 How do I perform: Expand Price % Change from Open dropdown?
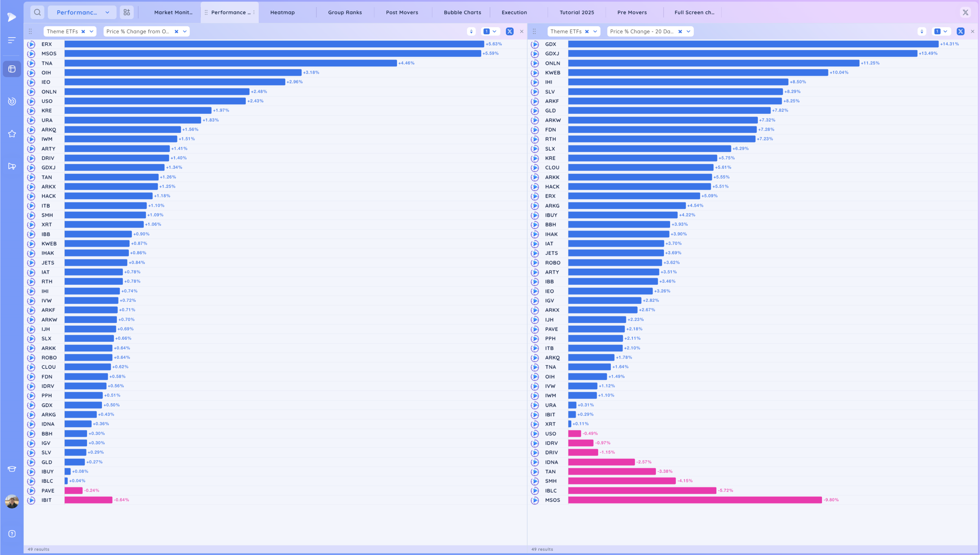(185, 31)
